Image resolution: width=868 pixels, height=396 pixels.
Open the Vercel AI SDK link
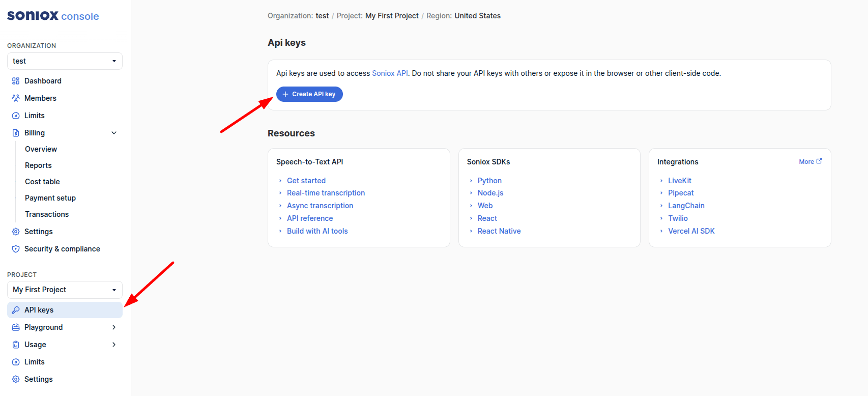(x=691, y=231)
